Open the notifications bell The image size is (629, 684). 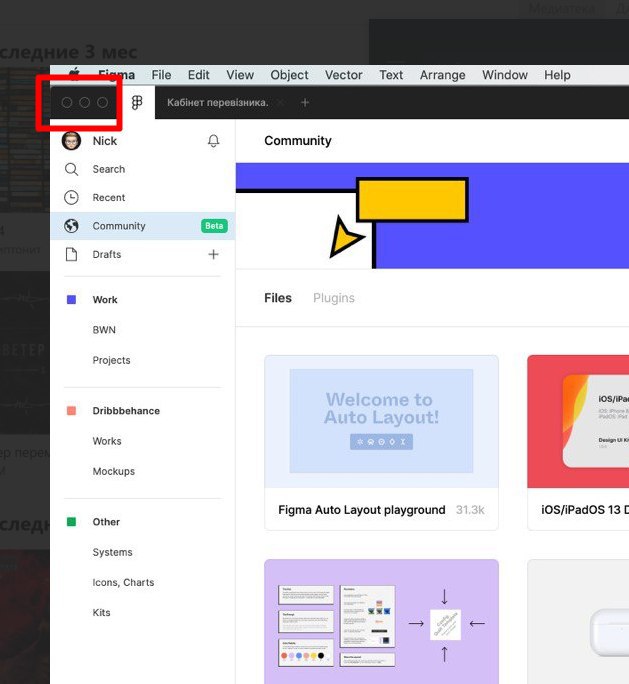(x=213, y=141)
